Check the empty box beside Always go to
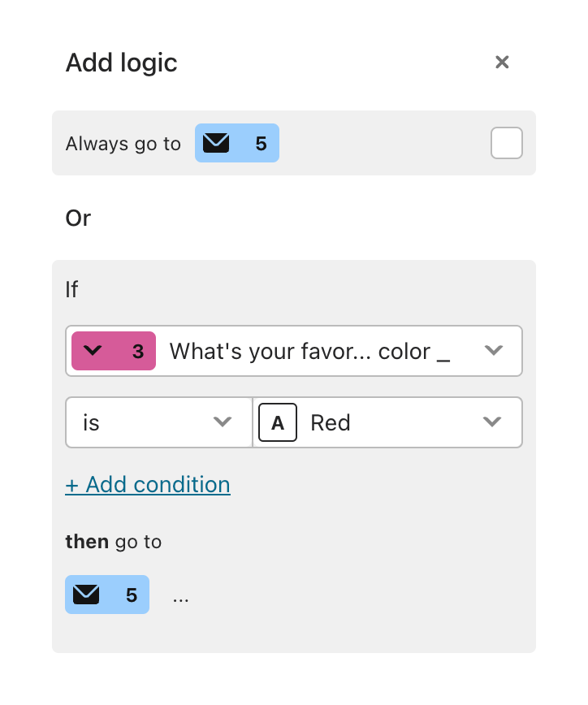This screenshot has height=705, width=588. pyautogui.click(x=506, y=143)
